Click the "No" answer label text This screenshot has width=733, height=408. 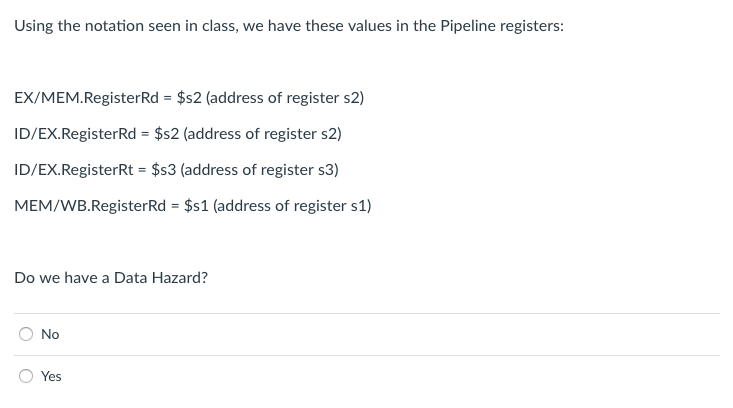tap(50, 334)
